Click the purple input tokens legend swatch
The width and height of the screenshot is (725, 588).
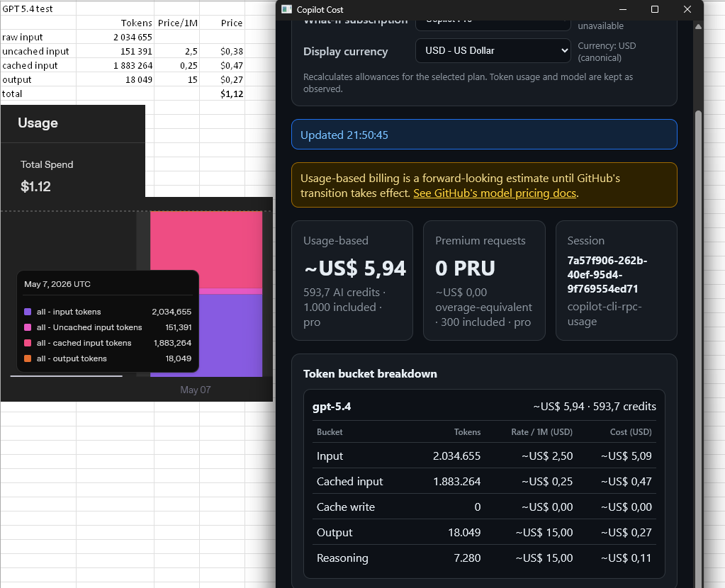click(x=28, y=312)
